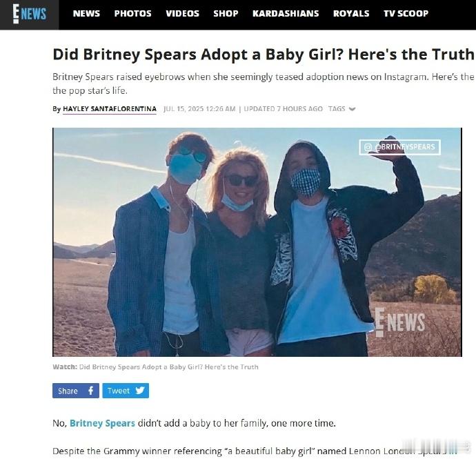The width and height of the screenshot is (476, 459).
Task: Click the Tweet button
Action: (x=126, y=391)
